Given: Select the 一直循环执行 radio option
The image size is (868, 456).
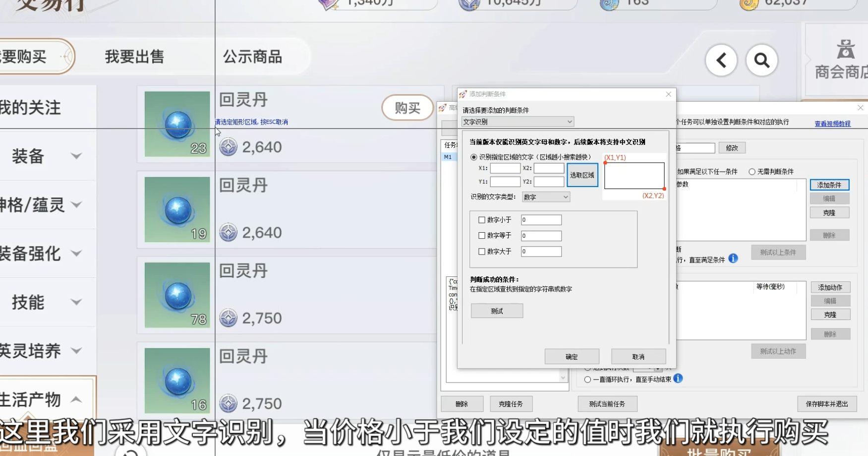Looking at the screenshot, I should pos(587,380).
